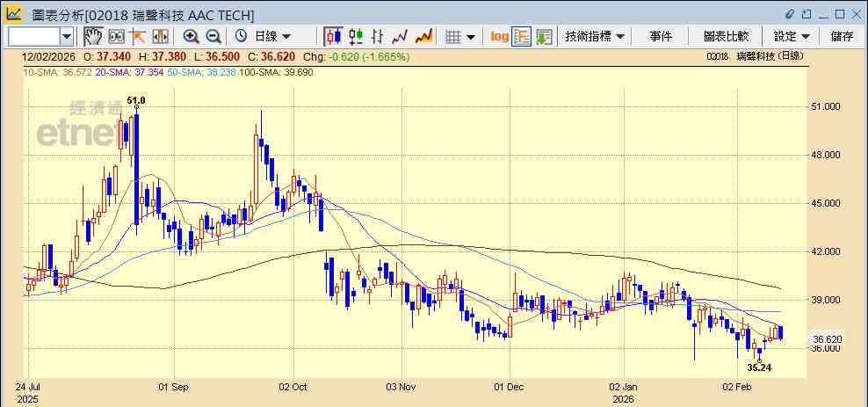This screenshot has width=868, height=407.
Task: Open the 技術指標 dropdown
Action: pos(595,37)
